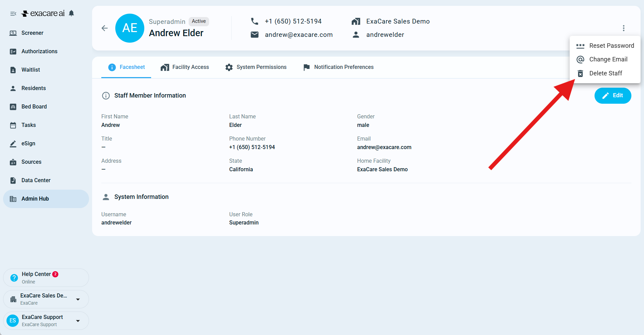Screen dimensions: 644x335
Task: Click the Help Center question mark icon
Action: [14, 278]
